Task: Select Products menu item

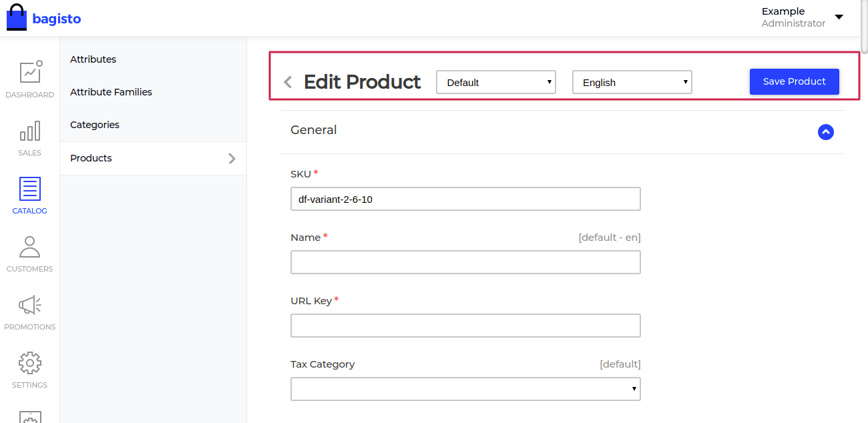Action: [91, 158]
